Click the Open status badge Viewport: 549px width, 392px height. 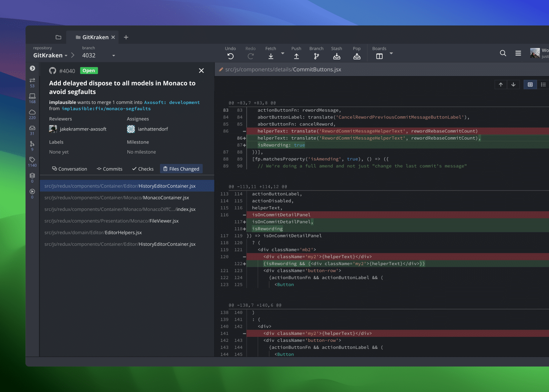click(89, 71)
